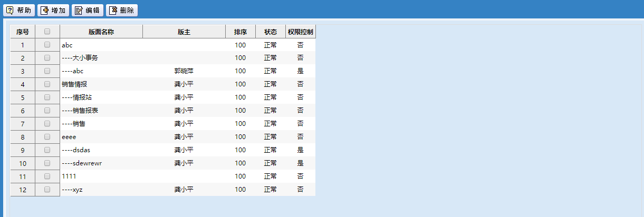Viewport: 644px width, 217px height.
Task: Sort by 版面名称 column header
Action: tap(101, 32)
